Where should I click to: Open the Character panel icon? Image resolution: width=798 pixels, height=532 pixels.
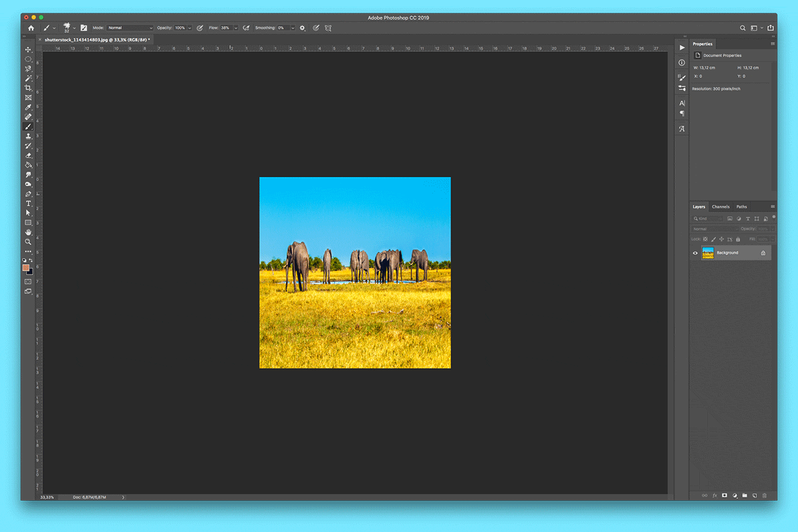(682, 103)
